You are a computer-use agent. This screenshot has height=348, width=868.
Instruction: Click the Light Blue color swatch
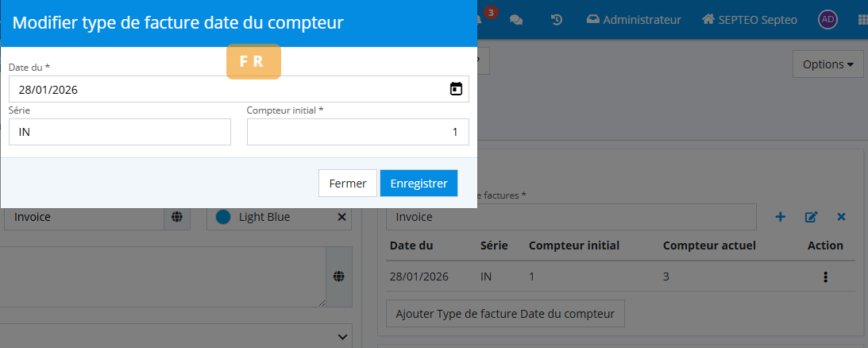coord(223,217)
